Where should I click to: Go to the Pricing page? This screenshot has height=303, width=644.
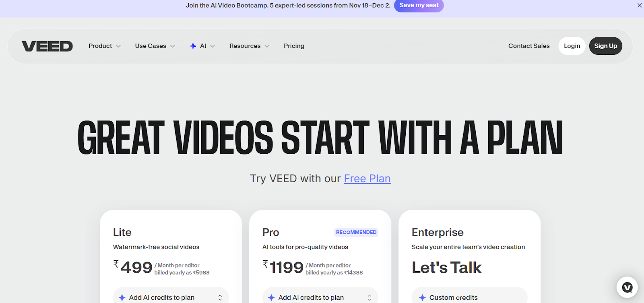(x=294, y=46)
